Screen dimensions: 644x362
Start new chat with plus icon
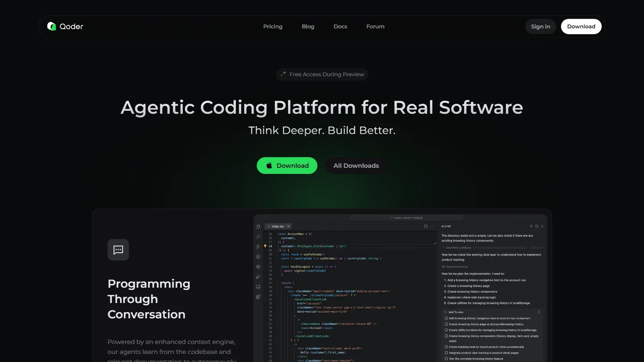pos(531,226)
